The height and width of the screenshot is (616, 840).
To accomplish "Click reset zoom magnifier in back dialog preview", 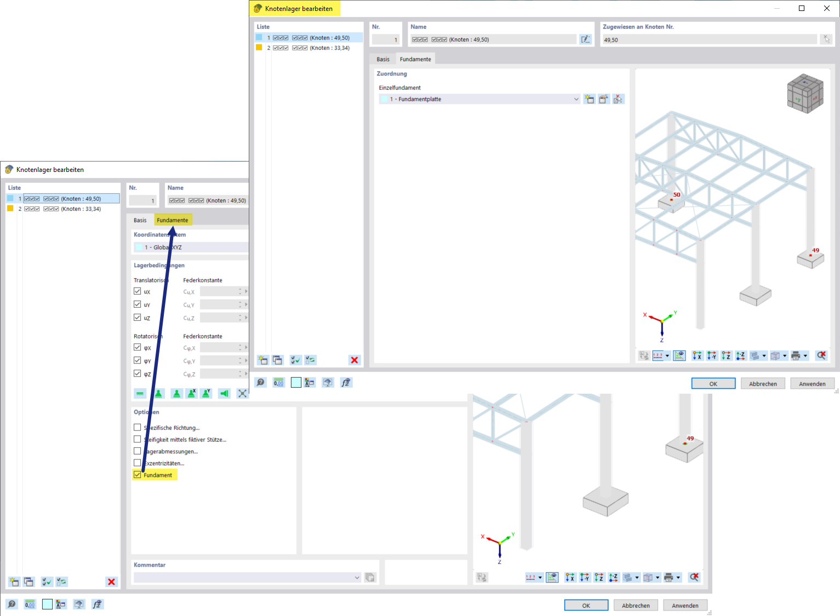I will pyautogui.click(x=694, y=578).
